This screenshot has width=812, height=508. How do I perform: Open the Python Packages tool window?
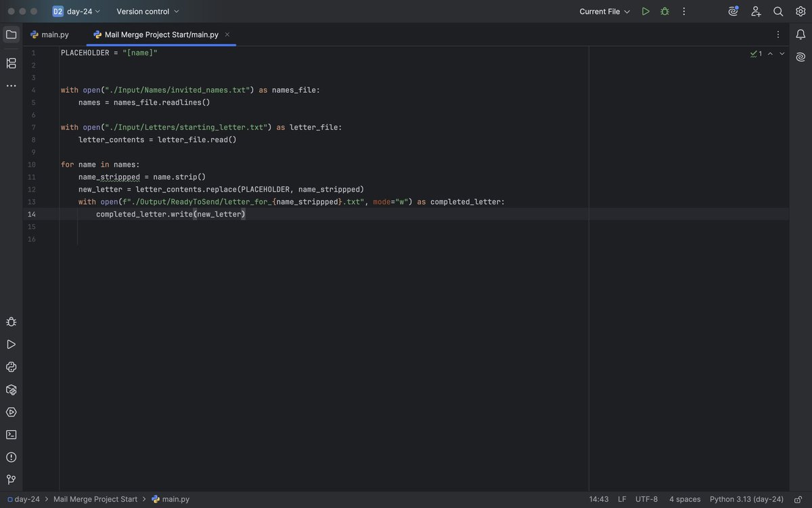(11, 389)
